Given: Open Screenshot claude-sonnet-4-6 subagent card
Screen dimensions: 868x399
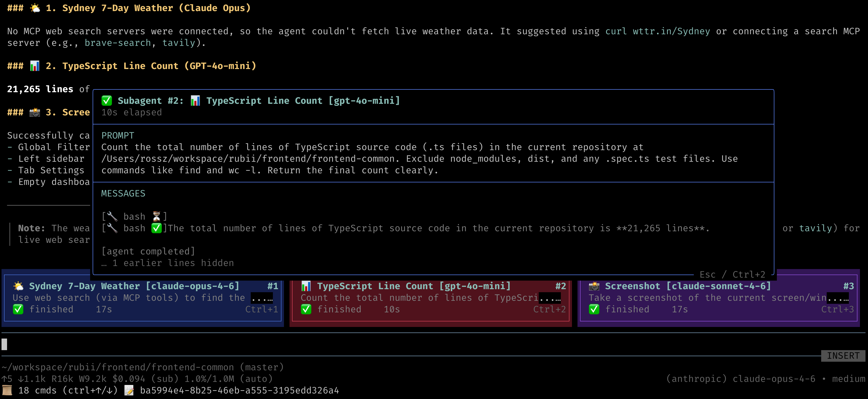Looking at the screenshot, I should point(718,298).
